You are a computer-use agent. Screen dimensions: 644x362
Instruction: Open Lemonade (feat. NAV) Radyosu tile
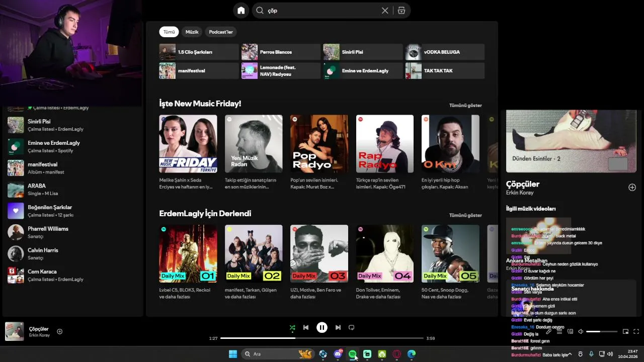[281, 71]
